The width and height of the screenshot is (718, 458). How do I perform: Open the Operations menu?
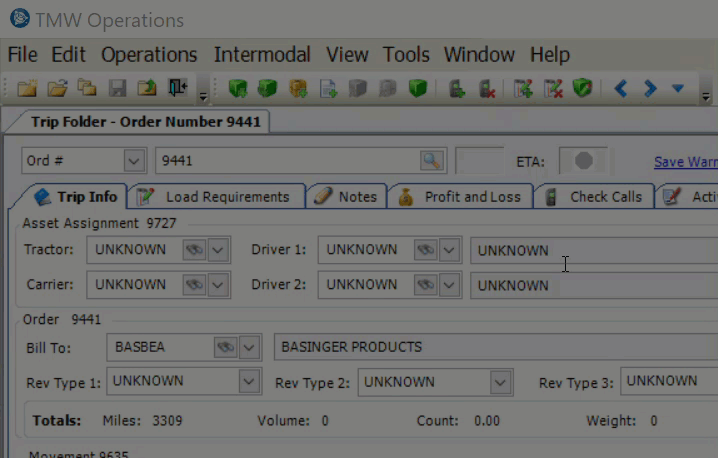[x=149, y=54]
